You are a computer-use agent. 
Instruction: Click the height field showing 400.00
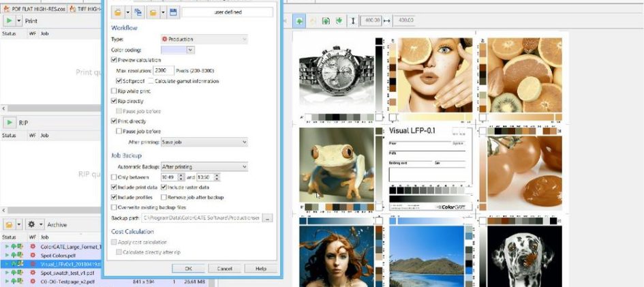click(x=371, y=20)
